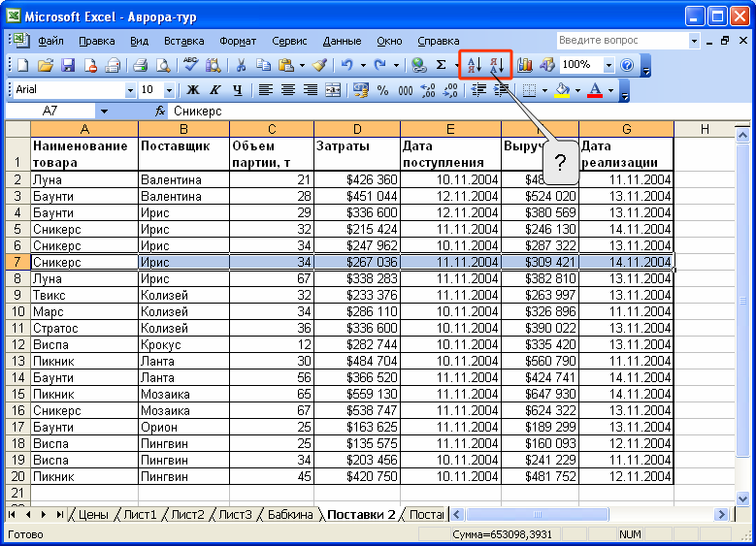Image resolution: width=756 pixels, height=546 pixels.
Task: Open the font size 10 dropdown
Action: click(x=169, y=90)
